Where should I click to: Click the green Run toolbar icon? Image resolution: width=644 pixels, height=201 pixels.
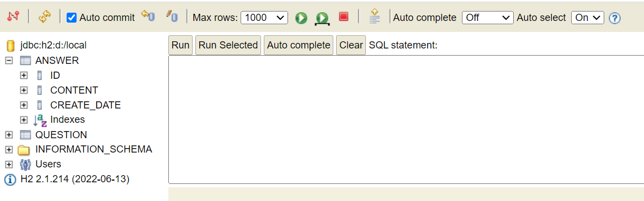(301, 18)
